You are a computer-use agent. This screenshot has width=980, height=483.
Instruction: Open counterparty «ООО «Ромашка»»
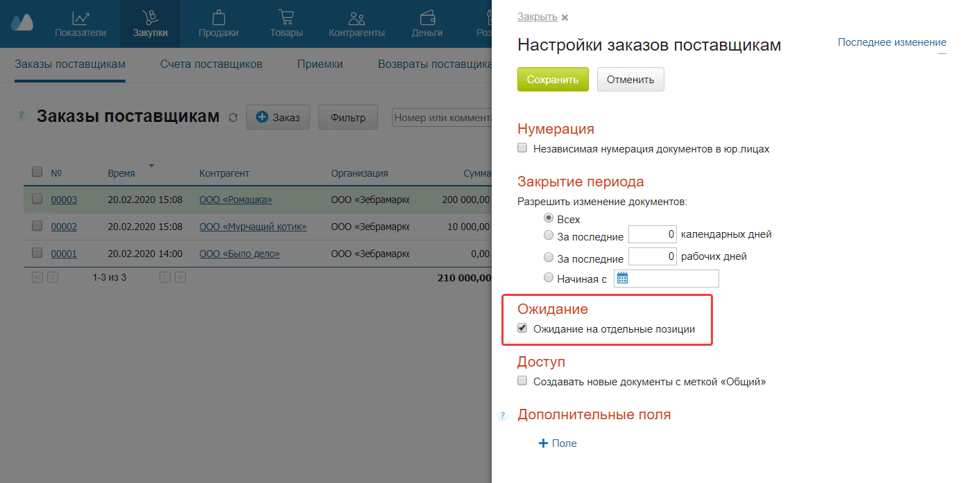[235, 200]
